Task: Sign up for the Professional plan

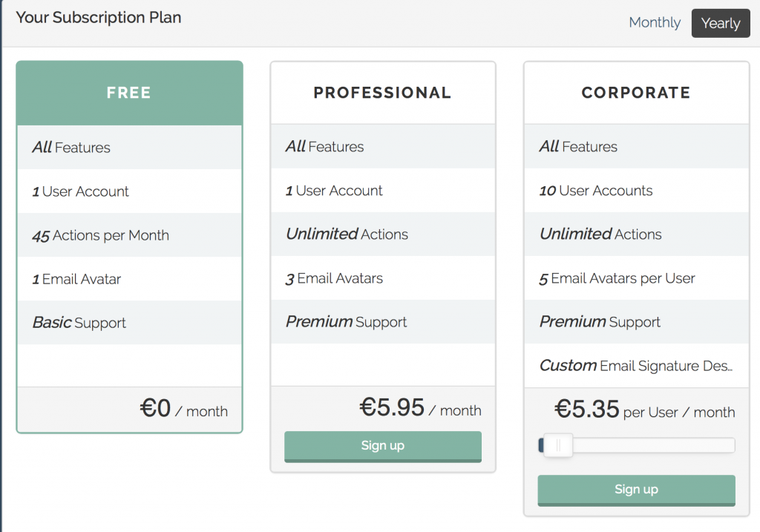Action: pyautogui.click(x=383, y=446)
